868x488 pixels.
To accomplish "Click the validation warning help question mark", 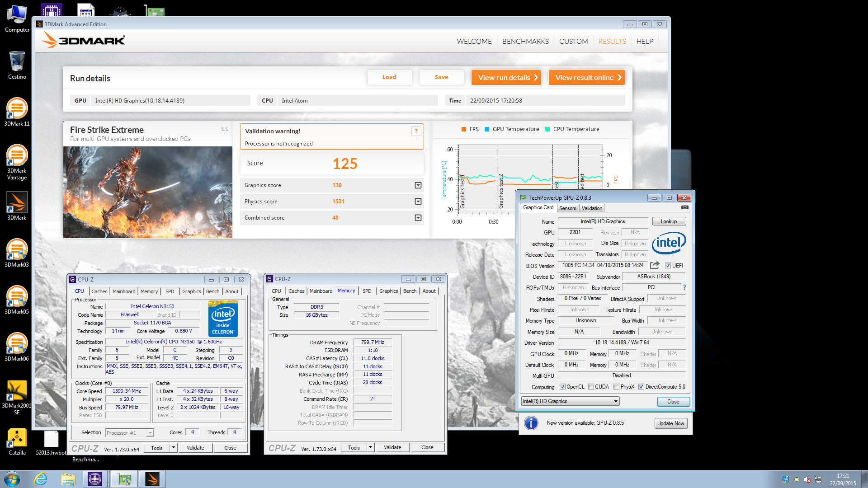I will [416, 131].
